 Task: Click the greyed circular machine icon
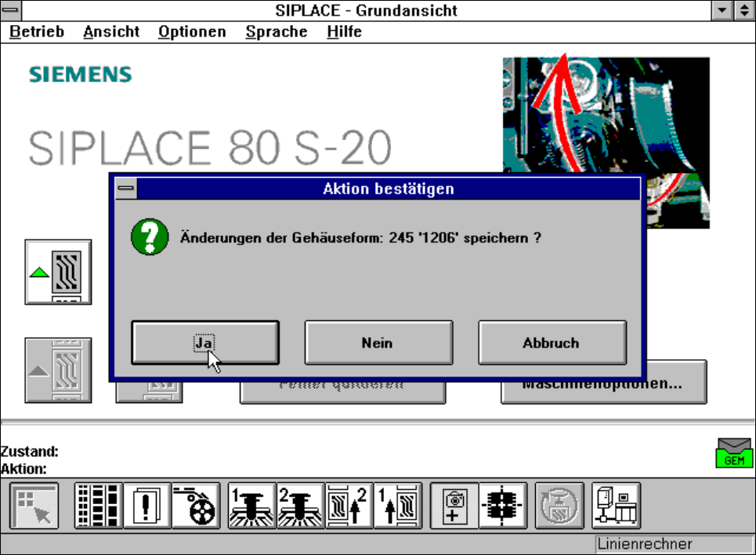[x=559, y=506]
